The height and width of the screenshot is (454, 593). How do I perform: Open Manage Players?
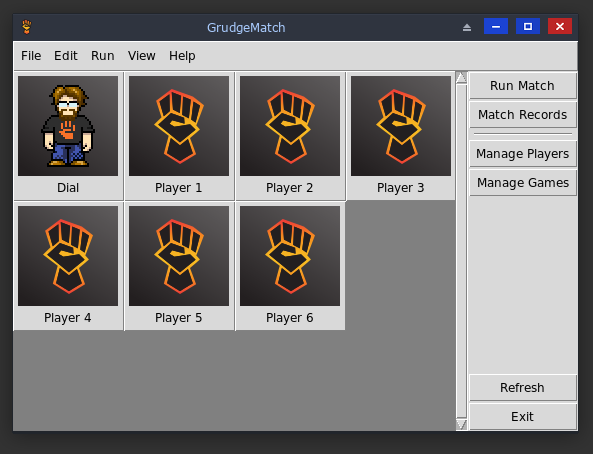(x=523, y=154)
